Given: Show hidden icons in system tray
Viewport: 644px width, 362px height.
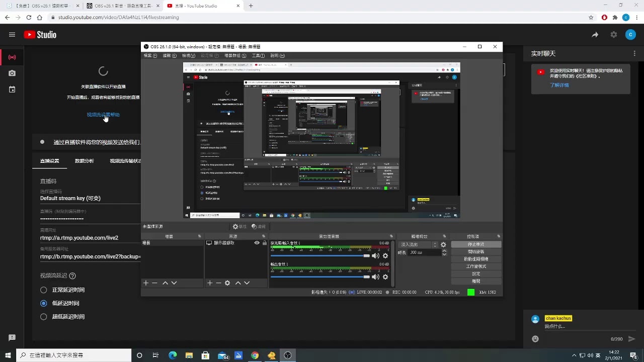Looking at the screenshot, I should coord(573,355).
